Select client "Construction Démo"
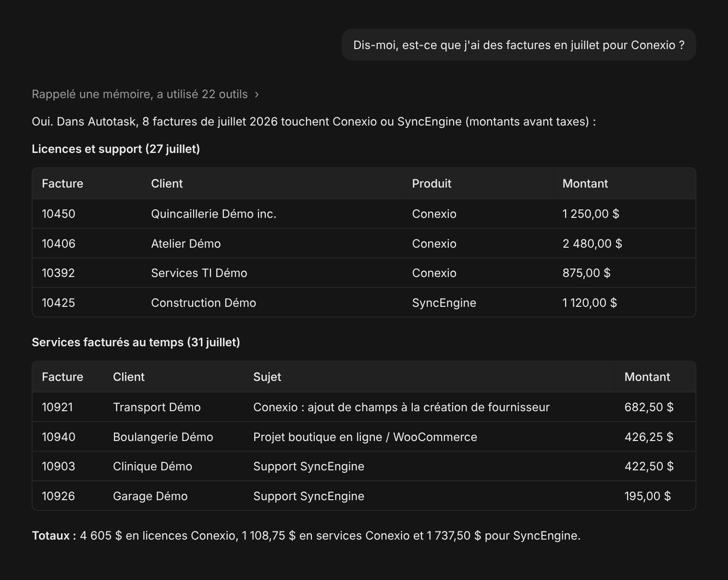 click(x=204, y=303)
